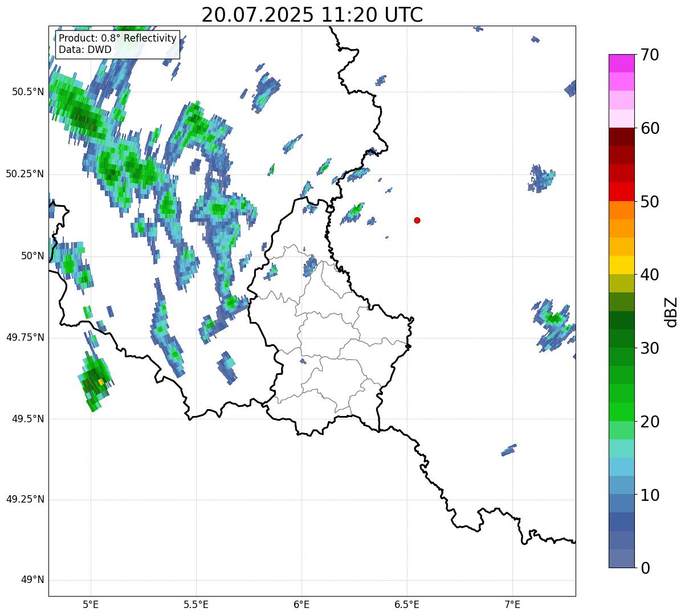
Task: Click the 5.5°E longitude label
Action: tap(196, 604)
